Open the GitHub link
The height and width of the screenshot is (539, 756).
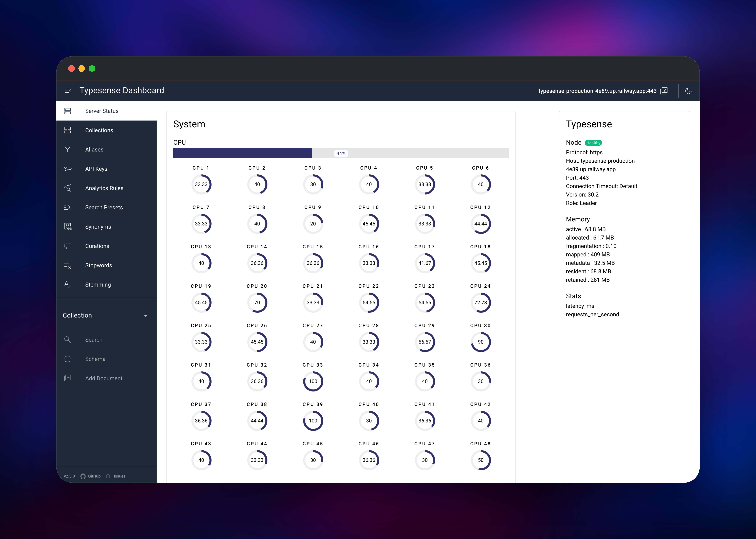point(94,476)
